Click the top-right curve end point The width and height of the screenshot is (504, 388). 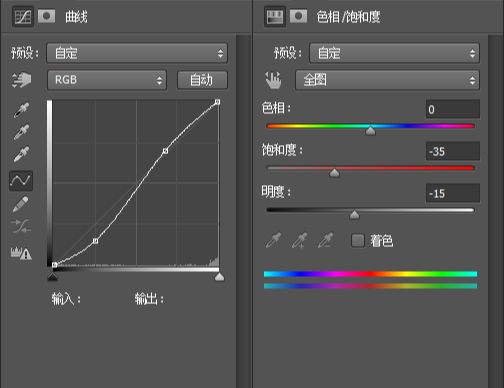[x=217, y=102]
